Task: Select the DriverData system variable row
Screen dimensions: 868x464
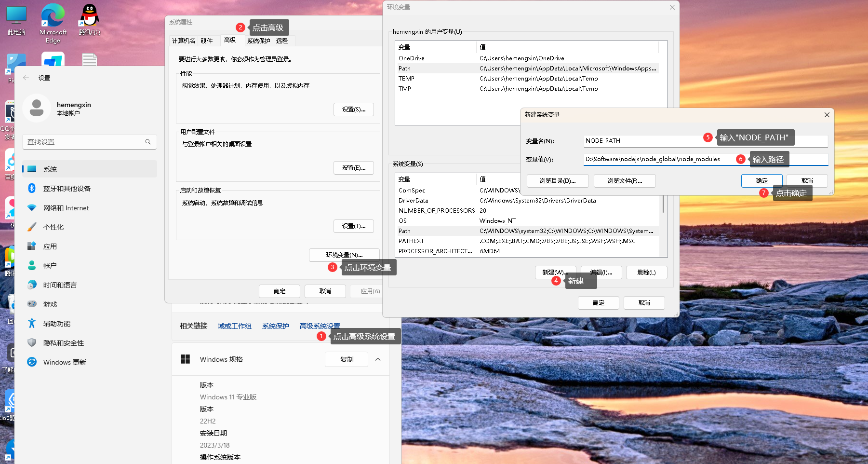Action: click(527, 201)
